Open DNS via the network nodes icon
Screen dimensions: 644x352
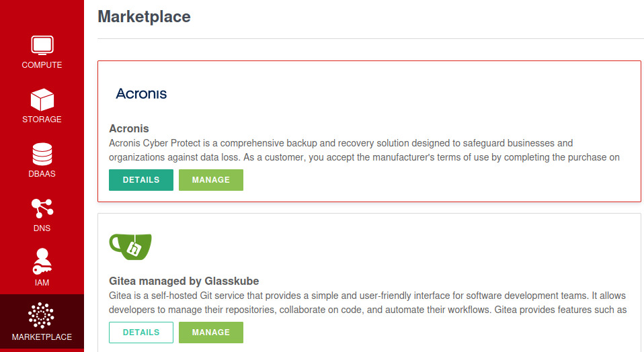[42, 209]
